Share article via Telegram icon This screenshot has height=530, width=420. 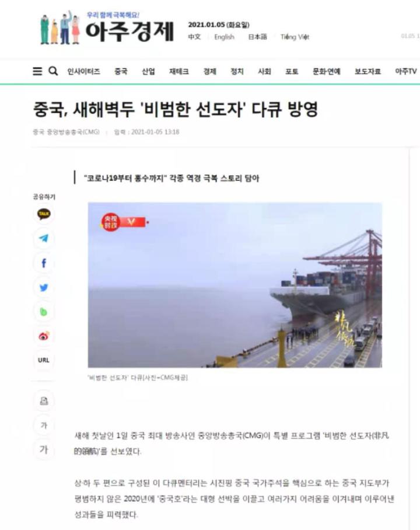[x=44, y=238]
